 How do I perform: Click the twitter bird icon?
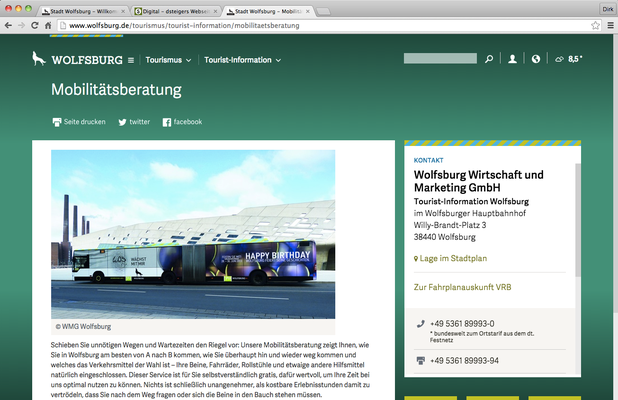click(x=123, y=122)
